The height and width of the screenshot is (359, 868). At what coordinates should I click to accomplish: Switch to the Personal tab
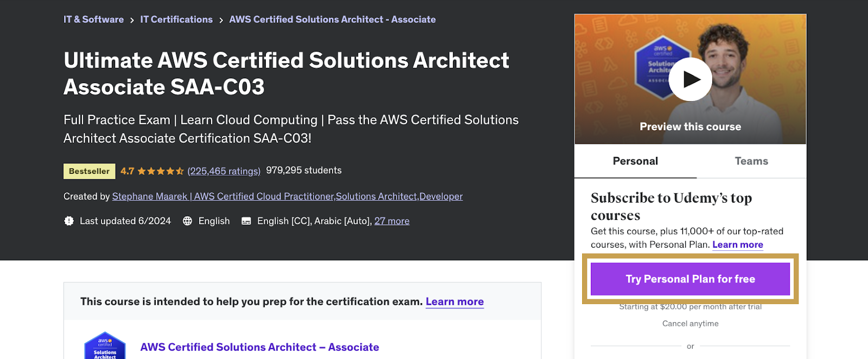[635, 161]
